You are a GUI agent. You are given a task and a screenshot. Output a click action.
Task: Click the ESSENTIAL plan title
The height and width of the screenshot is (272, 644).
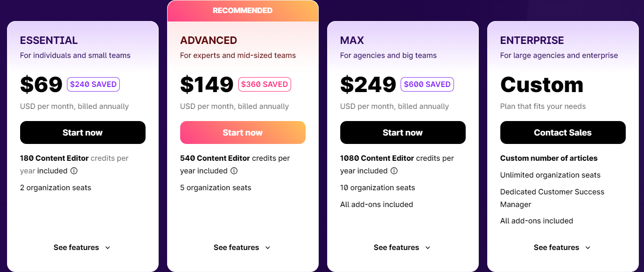pos(49,41)
